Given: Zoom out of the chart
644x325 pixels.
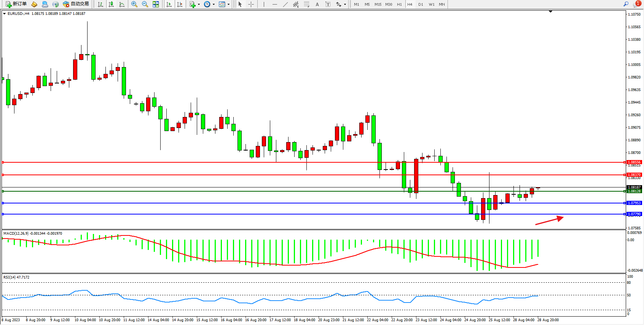Looking at the screenshot, I should click(x=145, y=5).
